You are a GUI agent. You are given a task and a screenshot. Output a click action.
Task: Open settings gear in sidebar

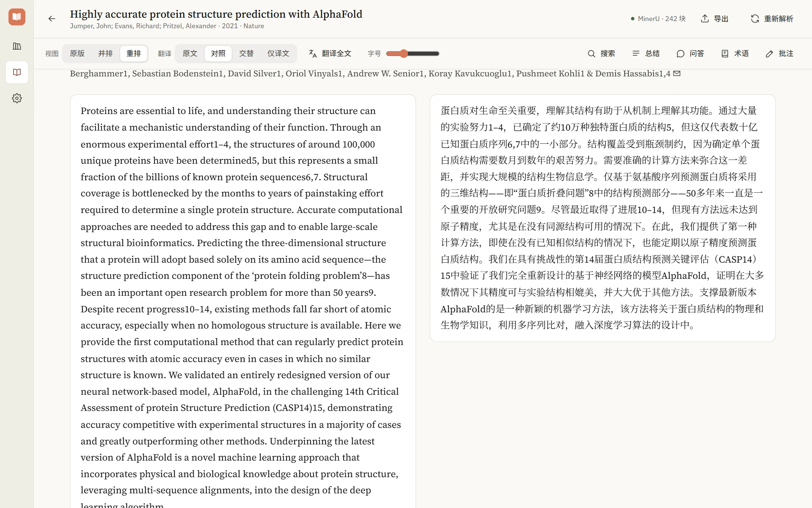pos(17,98)
